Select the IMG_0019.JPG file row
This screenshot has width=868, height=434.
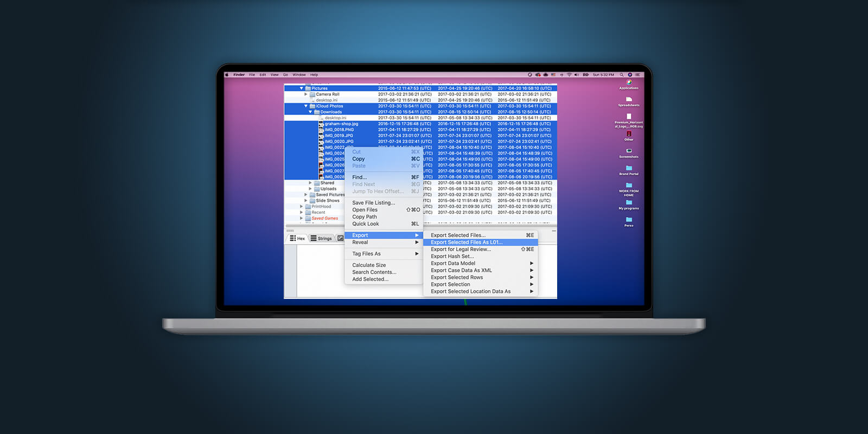(x=420, y=136)
